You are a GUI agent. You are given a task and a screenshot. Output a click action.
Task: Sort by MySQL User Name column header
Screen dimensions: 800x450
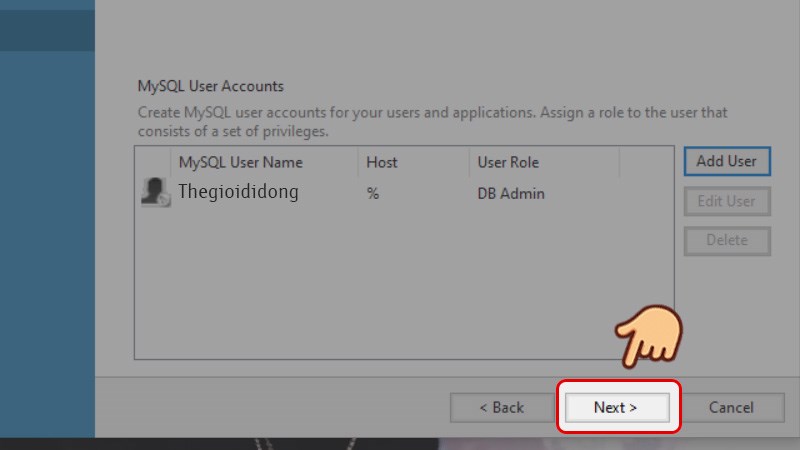pyautogui.click(x=240, y=162)
